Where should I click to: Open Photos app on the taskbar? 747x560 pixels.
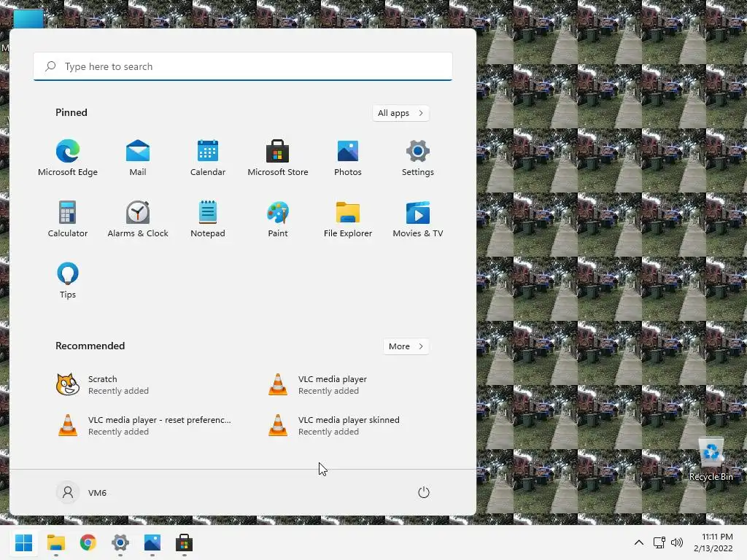coord(152,542)
